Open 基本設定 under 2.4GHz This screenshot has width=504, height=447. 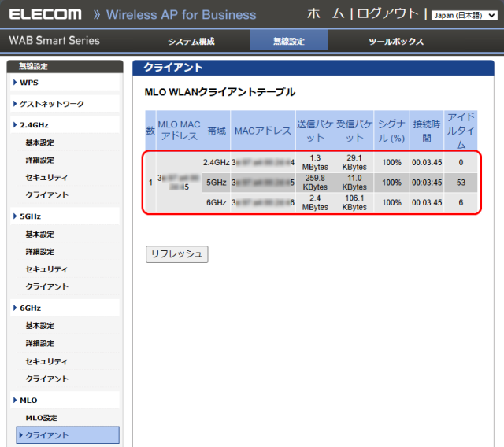[40, 142]
